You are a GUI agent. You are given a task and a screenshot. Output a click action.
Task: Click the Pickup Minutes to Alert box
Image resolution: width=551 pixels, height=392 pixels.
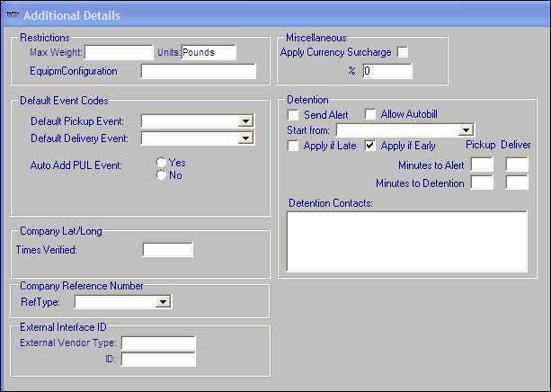coord(482,165)
